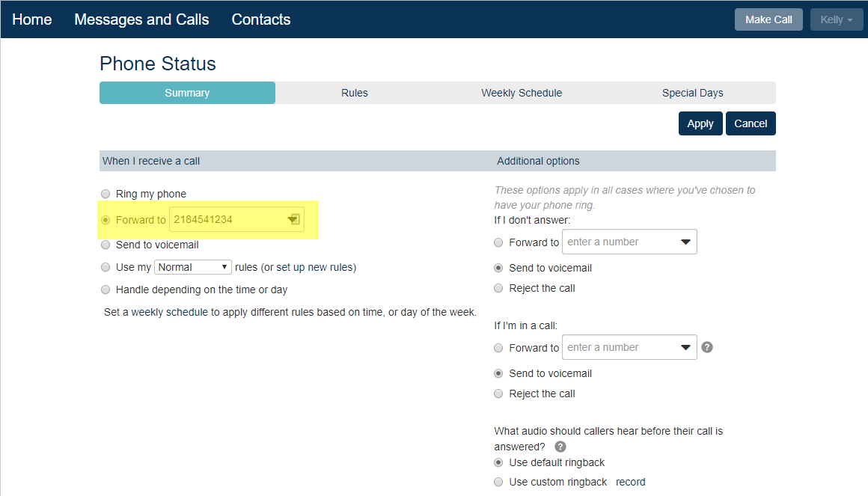Image resolution: width=868 pixels, height=496 pixels.
Task: Choose 'Handle depending on the time or day'
Action: coord(106,290)
